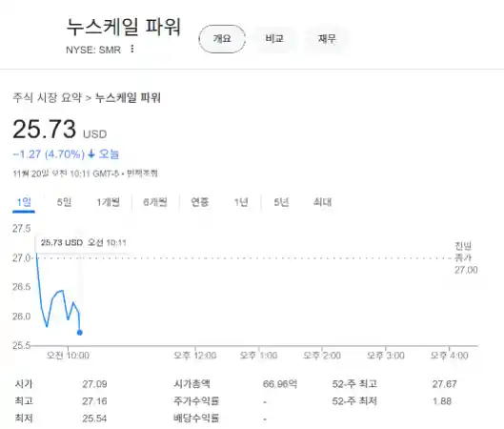
Task: Click the 최고 value 27.16
Action: tap(94, 401)
